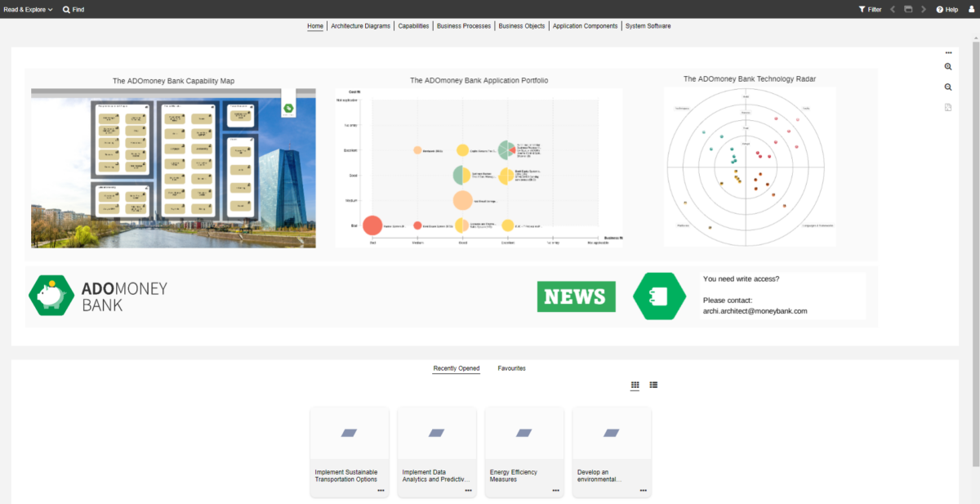
Task: Switch to list view of recent items
Action: (653, 384)
